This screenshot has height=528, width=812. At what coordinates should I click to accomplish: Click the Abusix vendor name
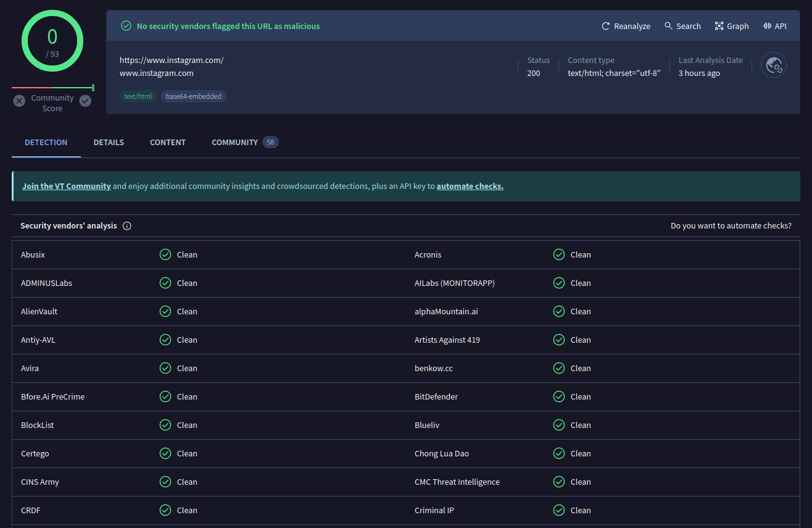tap(33, 254)
